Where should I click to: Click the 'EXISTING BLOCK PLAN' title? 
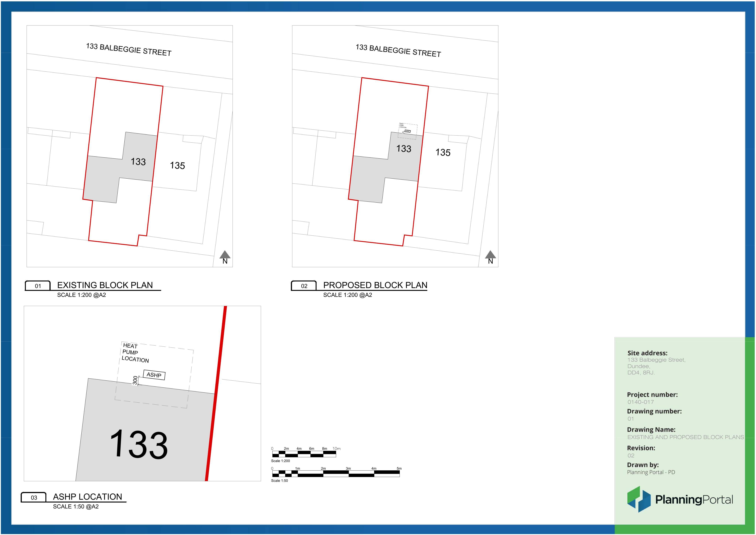click(105, 285)
